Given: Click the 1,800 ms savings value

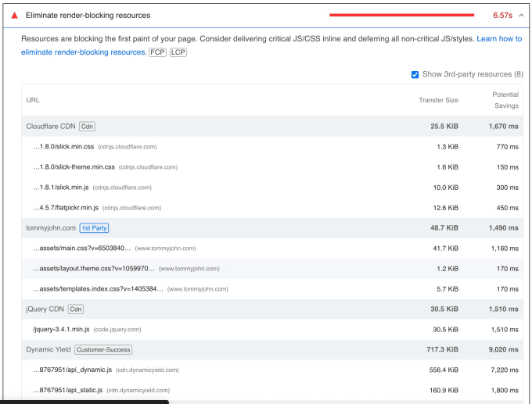Looking at the screenshot, I should [505, 390].
